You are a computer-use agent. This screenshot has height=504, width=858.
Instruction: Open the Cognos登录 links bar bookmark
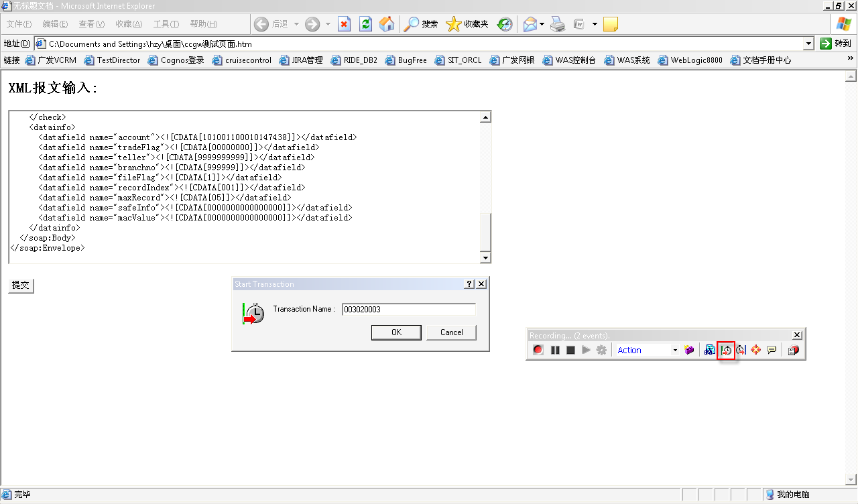176,60
